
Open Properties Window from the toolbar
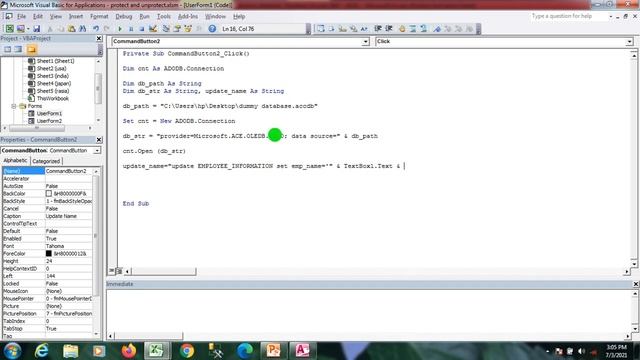(177, 29)
